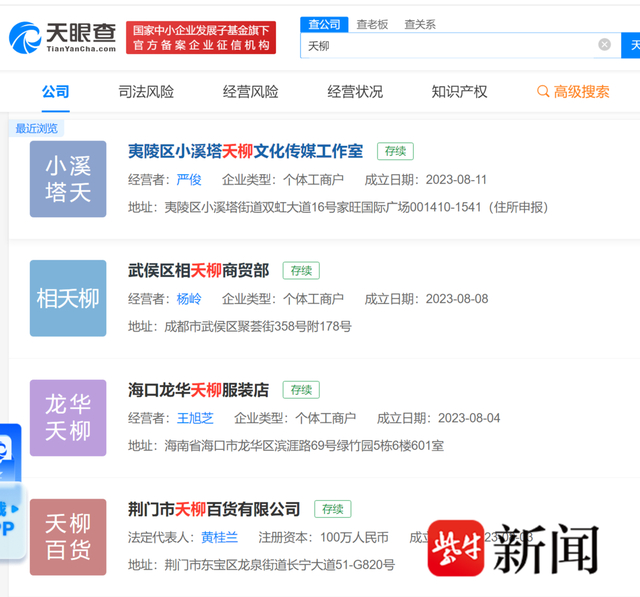Click the advanced search magnifier icon
The width and height of the screenshot is (640, 597).
(x=542, y=91)
